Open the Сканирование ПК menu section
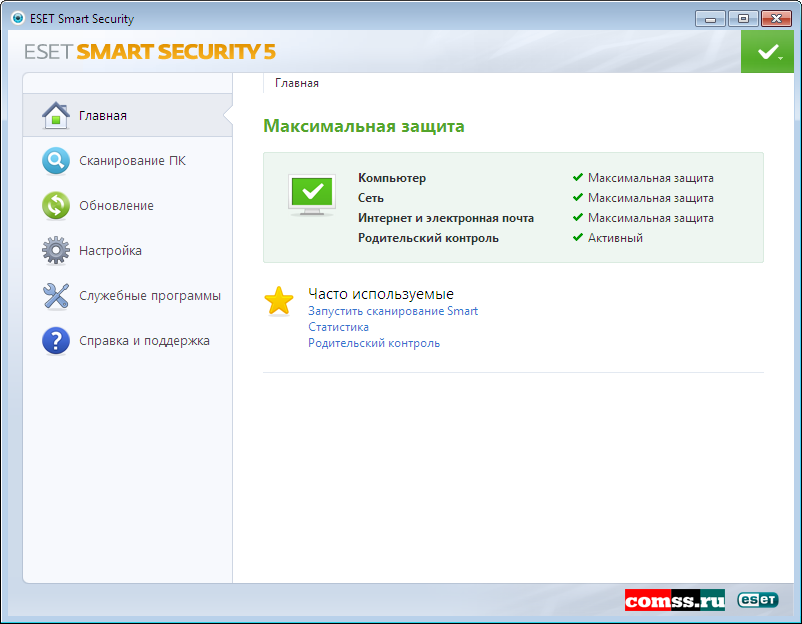Image resolution: width=802 pixels, height=624 pixels. point(132,161)
